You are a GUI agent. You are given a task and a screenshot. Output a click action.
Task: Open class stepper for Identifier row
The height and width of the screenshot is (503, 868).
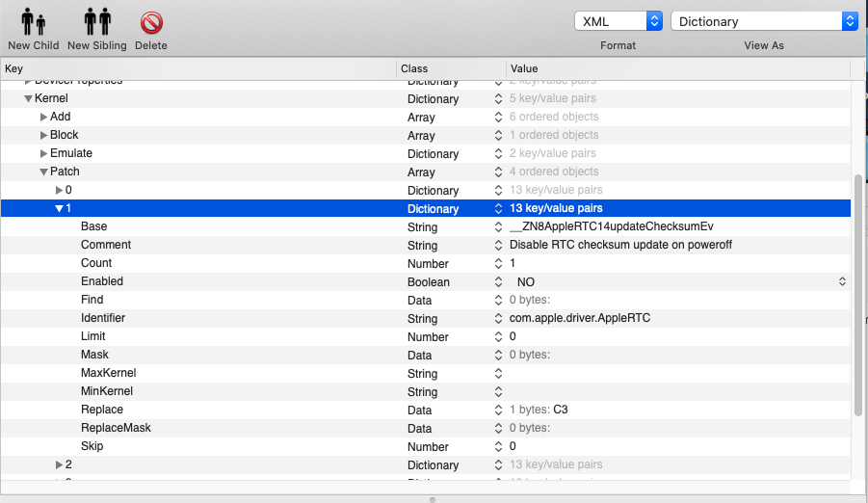click(x=498, y=318)
